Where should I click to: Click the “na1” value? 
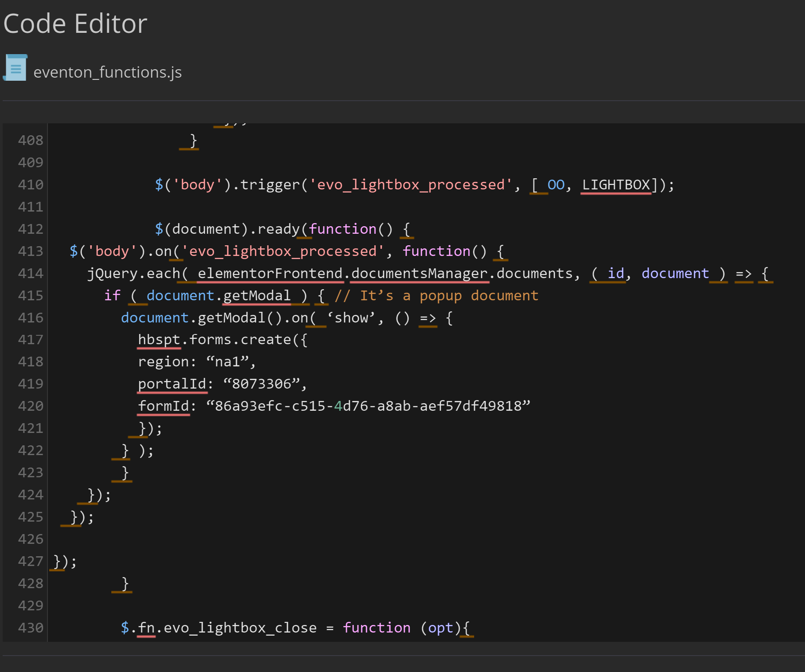click(228, 362)
